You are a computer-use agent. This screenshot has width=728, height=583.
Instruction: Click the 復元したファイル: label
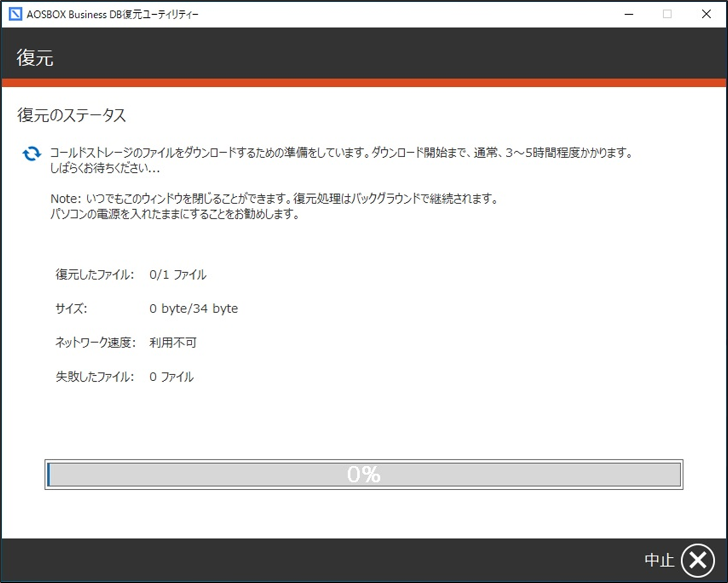coord(95,274)
